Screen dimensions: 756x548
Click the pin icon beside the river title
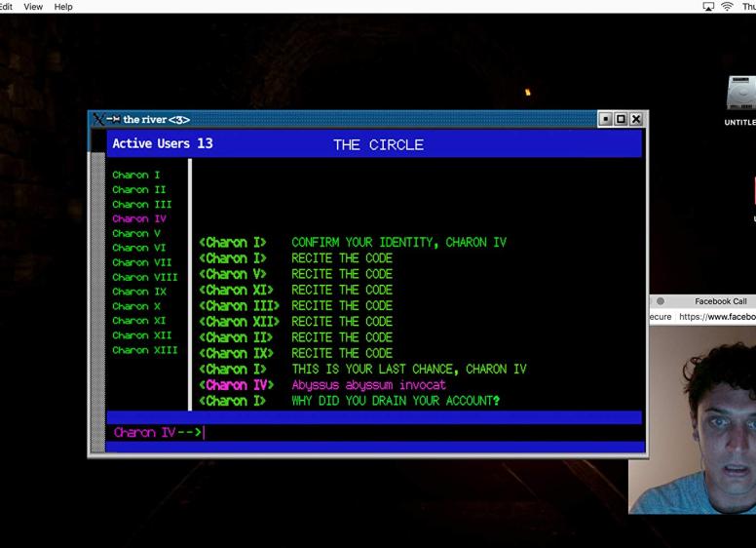point(113,119)
